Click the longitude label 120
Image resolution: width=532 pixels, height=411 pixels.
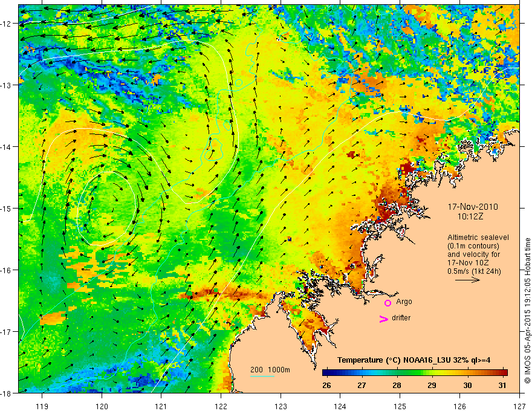coord(102,406)
